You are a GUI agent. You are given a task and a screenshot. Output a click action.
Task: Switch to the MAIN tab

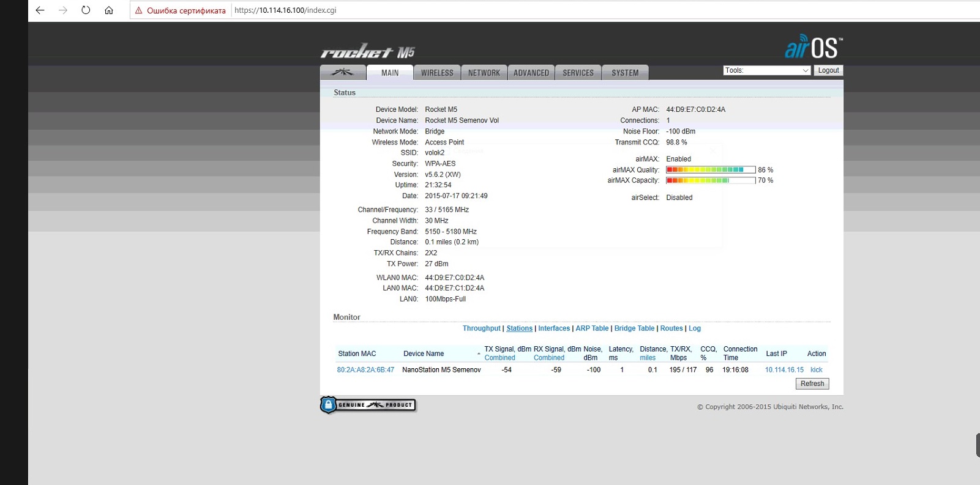click(390, 72)
